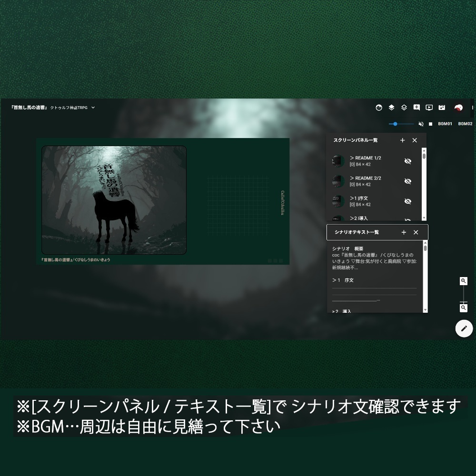Viewport: 476px width, 476px height.
Task: Adjust the BGM volume slider
Action: [x=395, y=124]
